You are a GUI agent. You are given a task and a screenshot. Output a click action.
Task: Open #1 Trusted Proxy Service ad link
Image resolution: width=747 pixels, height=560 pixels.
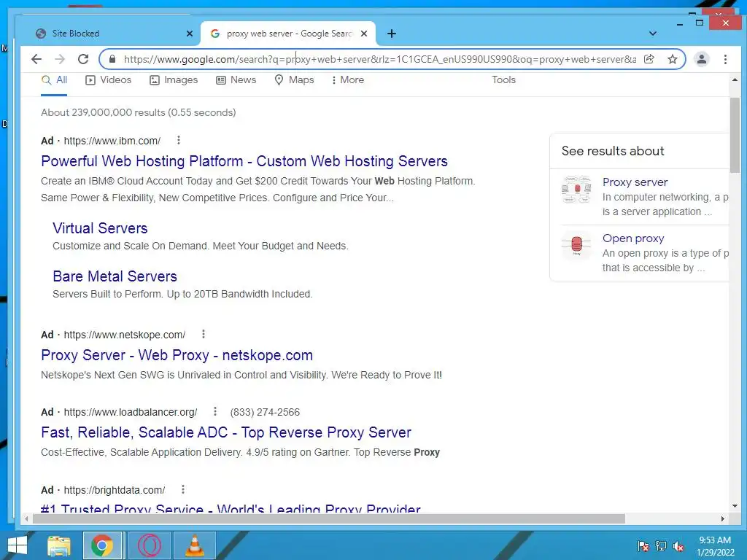[x=231, y=507]
